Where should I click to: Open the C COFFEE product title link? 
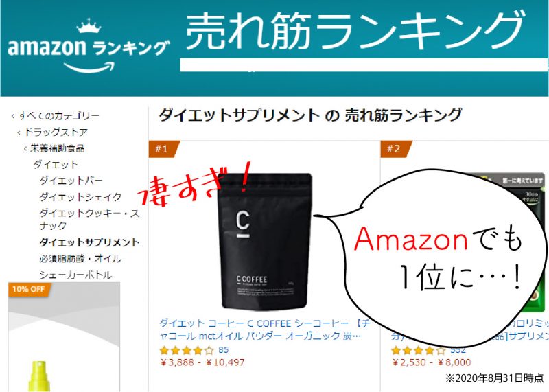[265, 330]
